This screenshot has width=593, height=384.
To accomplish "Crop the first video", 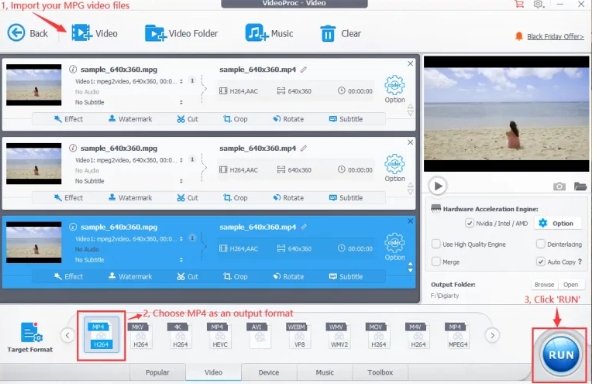I will point(235,119).
